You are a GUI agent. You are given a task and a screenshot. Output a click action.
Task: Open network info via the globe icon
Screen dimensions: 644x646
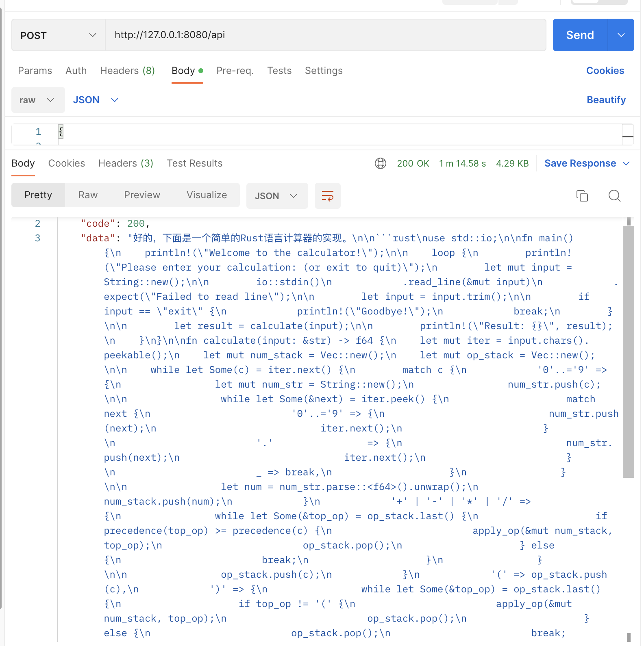(x=381, y=163)
